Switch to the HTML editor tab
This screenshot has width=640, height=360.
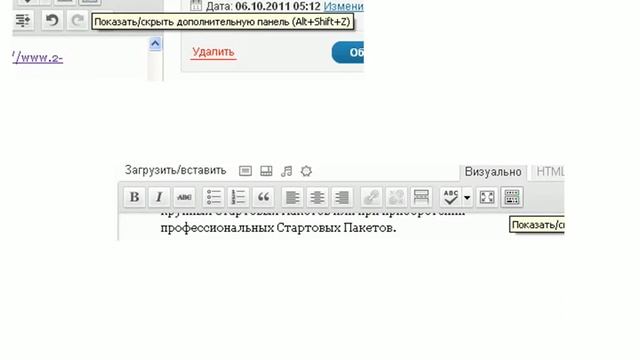click(x=550, y=172)
